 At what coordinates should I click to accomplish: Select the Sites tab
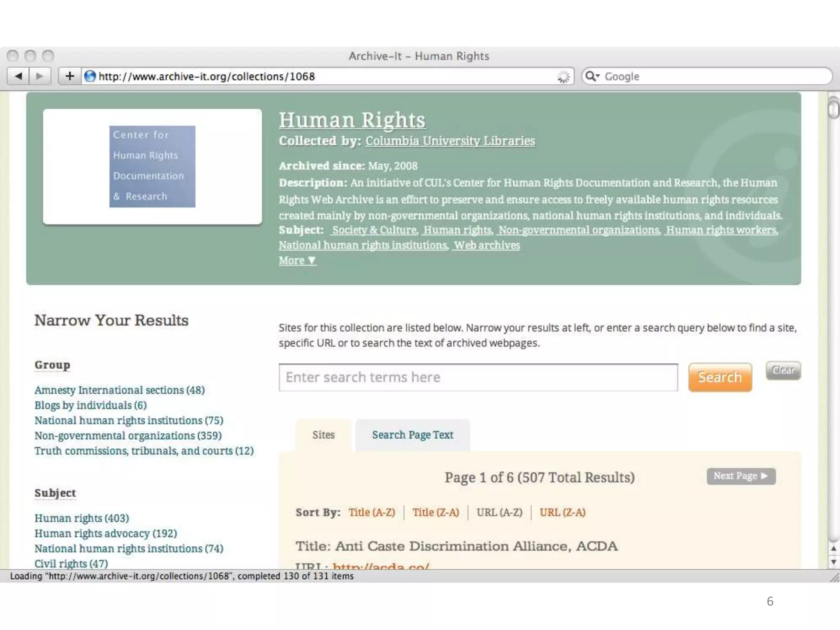[x=323, y=435]
